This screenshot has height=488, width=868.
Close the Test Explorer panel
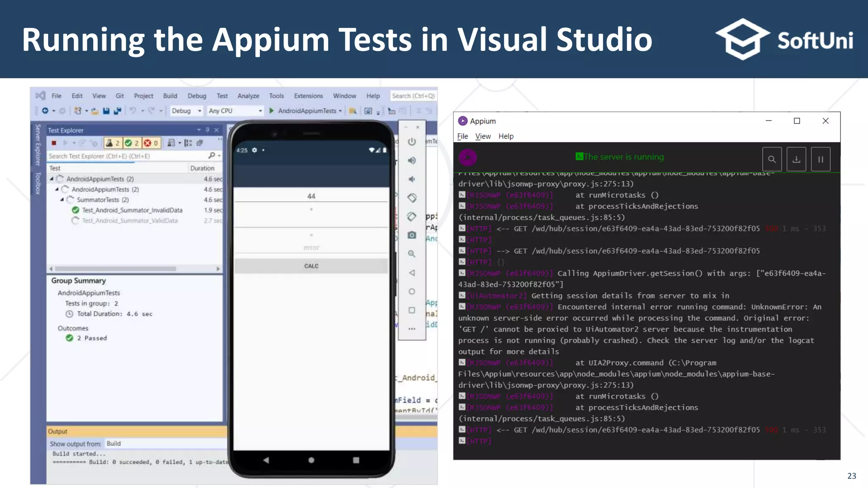(217, 130)
